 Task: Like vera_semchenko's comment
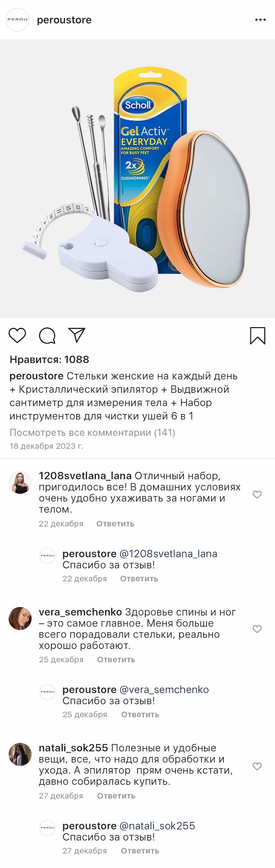tap(257, 629)
